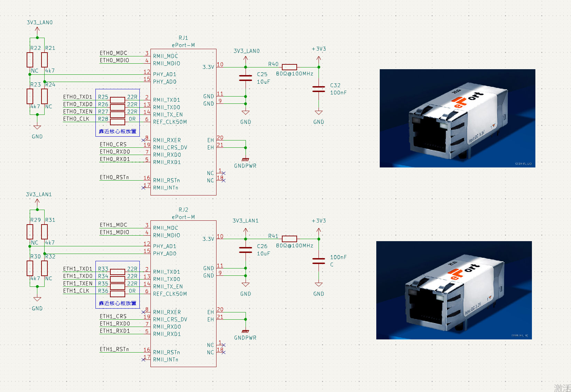The height and width of the screenshot is (392, 571).
Task: Select the R41 ferrite bead symbol
Action: coord(289,239)
